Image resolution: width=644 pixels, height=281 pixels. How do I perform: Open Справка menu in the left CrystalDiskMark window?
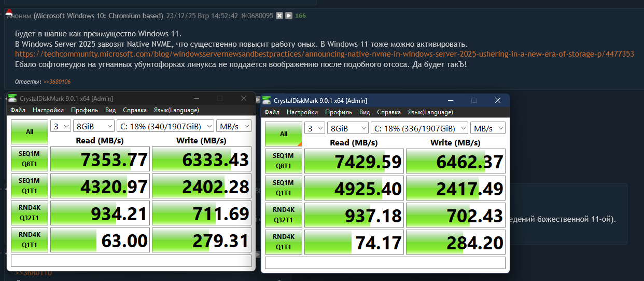(135, 110)
